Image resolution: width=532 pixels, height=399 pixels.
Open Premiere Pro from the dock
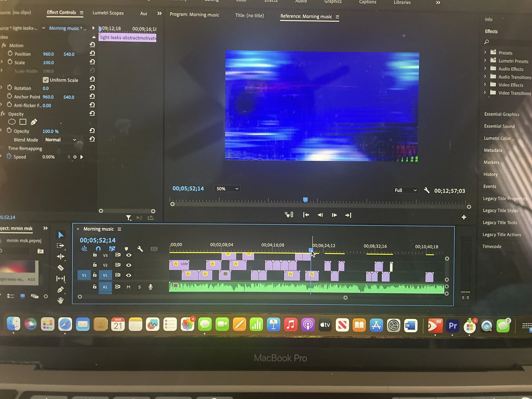point(452,326)
